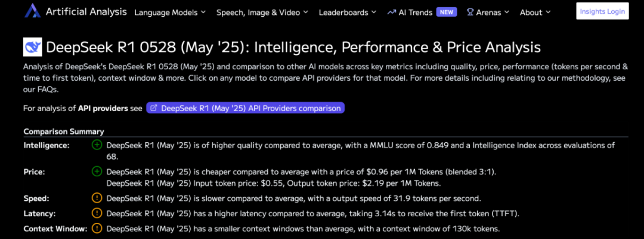Expand the Speech, Image & Video dropdown
Image resolution: width=644 pixels, height=239 pixels.
(x=262, y=13)
